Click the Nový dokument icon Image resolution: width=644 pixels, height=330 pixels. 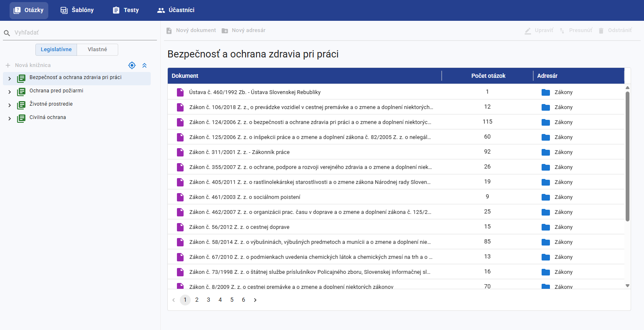(x=169, y=31)
